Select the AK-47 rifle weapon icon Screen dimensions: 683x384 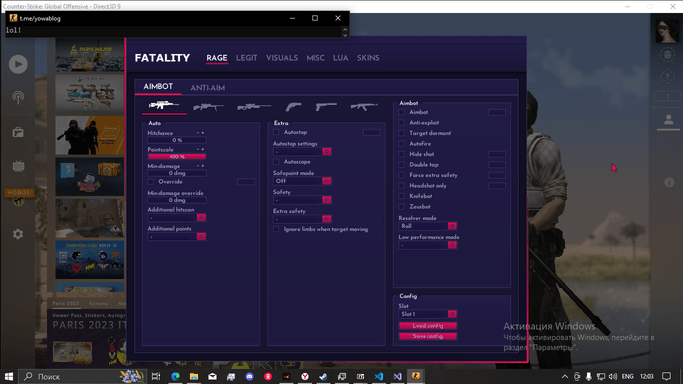[364, 106]
